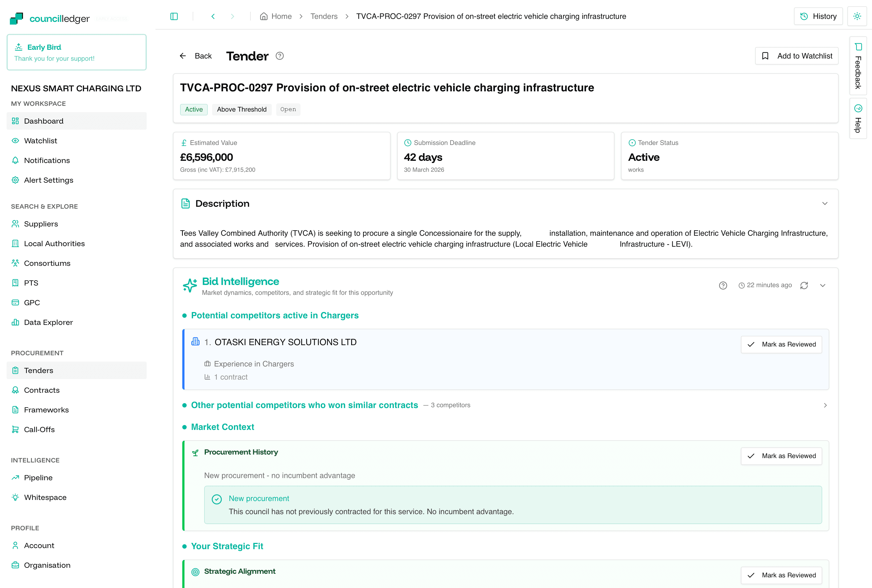Image resolution: width=872 pixels, height=588 pixels.
Task: Click the Market Context heading
Action: click(x=223, y=427)
